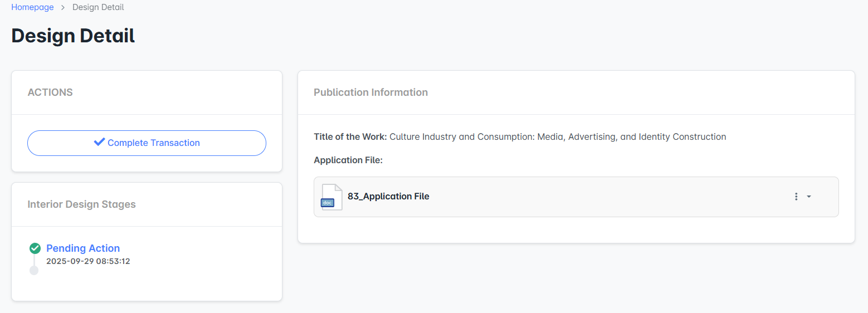Select the Design Detail breadcrumb item
This screenshot has height=313, width=868.
pos(98,7)
